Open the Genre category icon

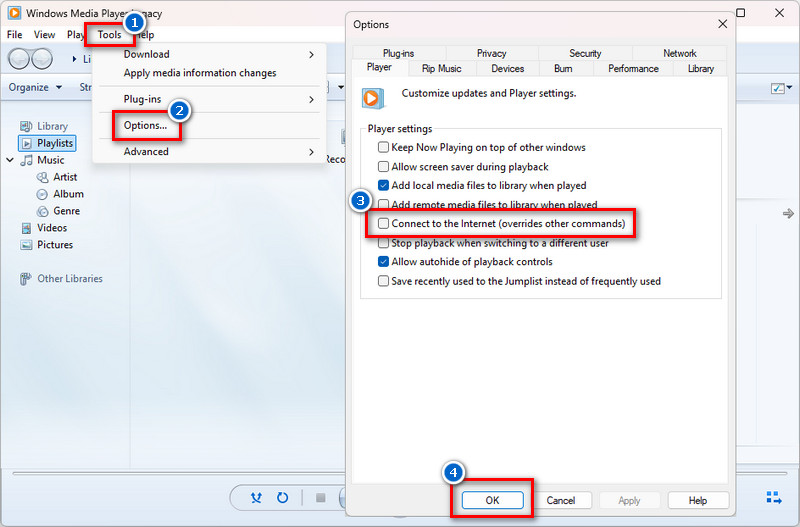tap(42, 211)
